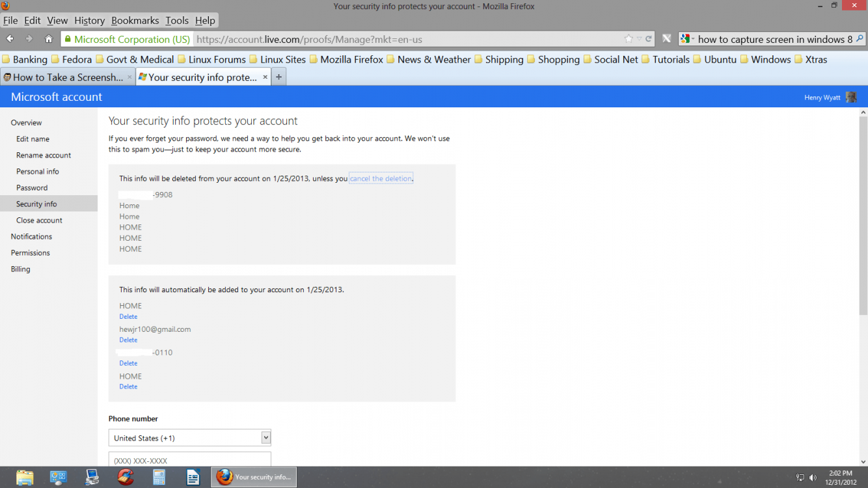Image resolution: width=868 pixels, height=488 pixels.
Task: Open the computer/network taskbar icon
Action: click(x=92, y=477)
